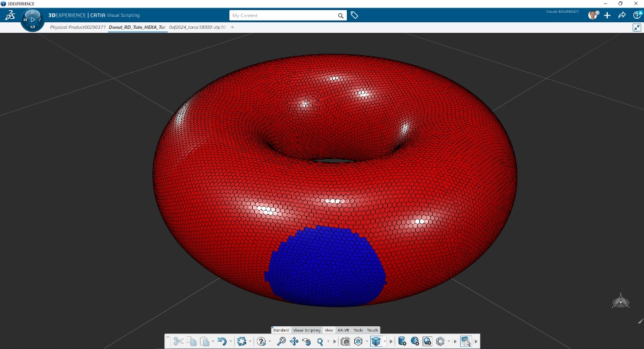Collapse the view with the shrink arrows button
Viewport: 644px width, 349px height.
click(x=637, y=28)
